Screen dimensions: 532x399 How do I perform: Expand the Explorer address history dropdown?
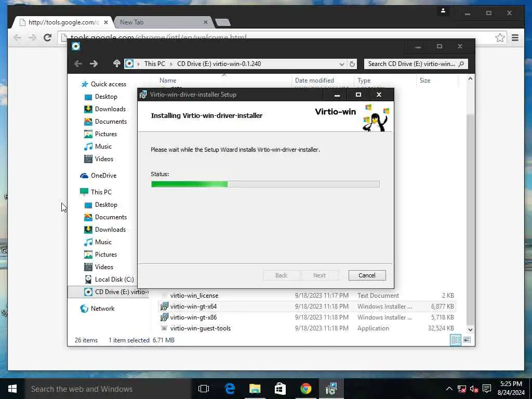[342, 64]
